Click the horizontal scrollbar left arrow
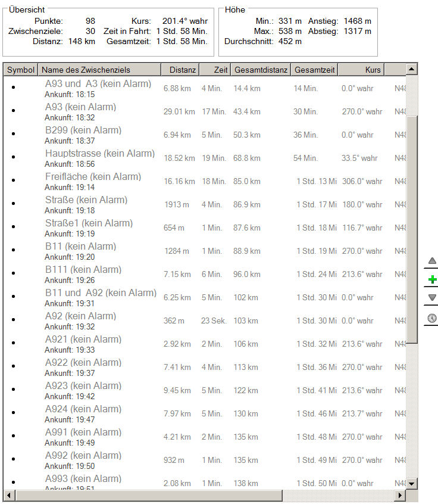The height and width of the screenshot is (504, 438). tap(9, 496)
